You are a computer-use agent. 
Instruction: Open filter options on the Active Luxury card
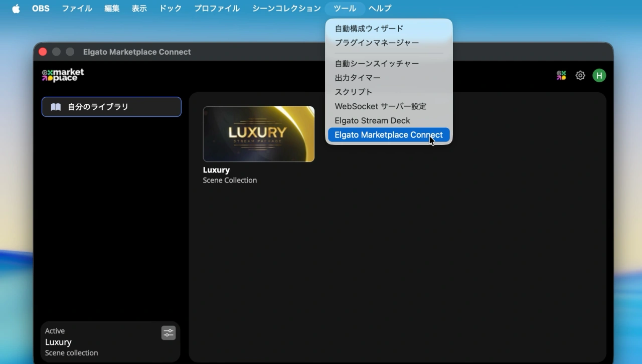pyautogui.click(x=169, y=332)
